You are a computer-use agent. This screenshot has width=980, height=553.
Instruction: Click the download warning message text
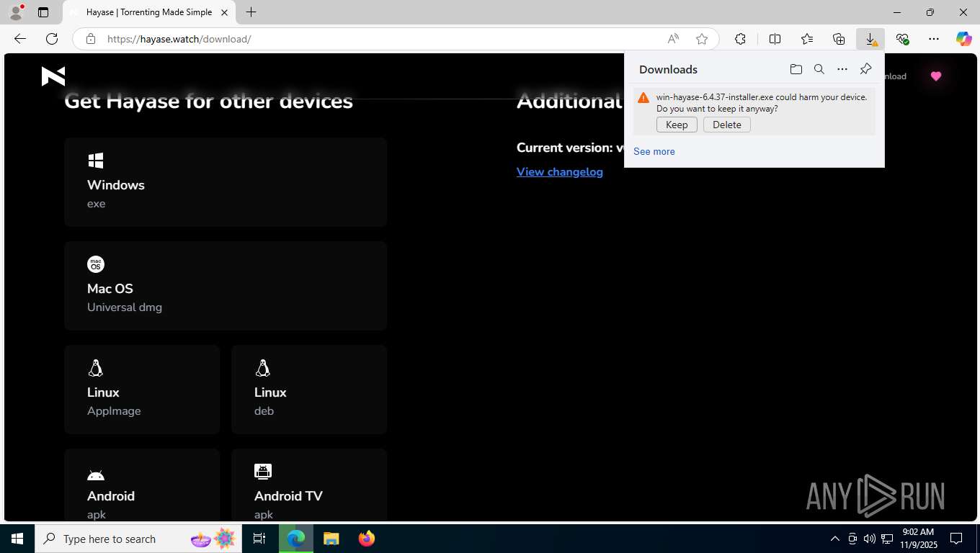click(762, 102)
